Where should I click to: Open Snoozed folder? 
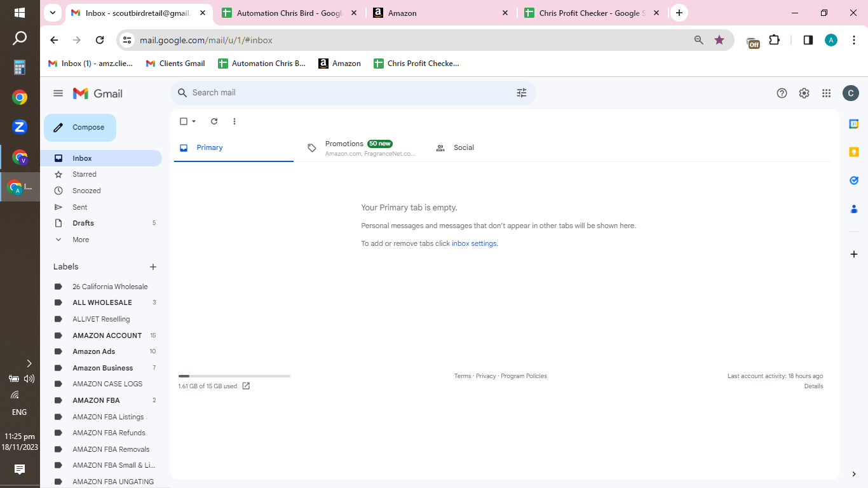tap(101, 191)
